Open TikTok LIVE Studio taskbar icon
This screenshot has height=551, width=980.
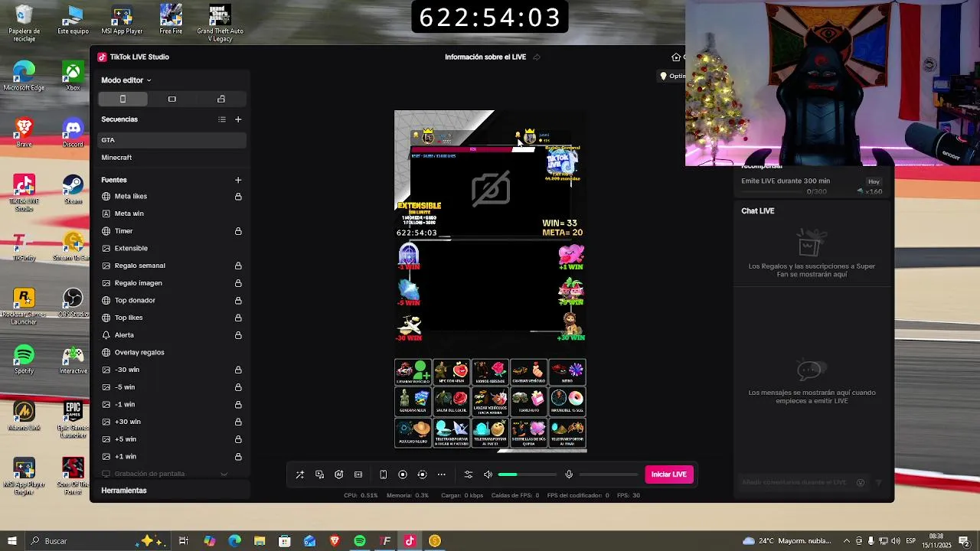[410, 541]
